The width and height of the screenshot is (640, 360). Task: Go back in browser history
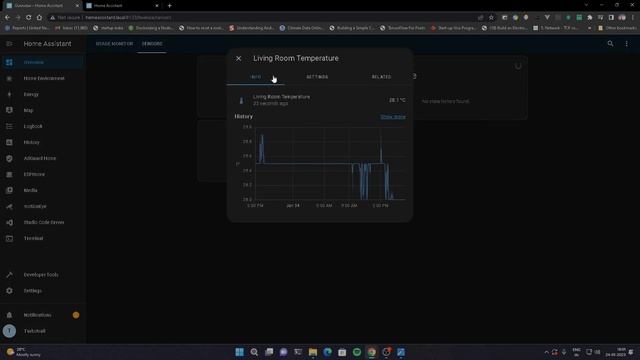click(7, 18)
